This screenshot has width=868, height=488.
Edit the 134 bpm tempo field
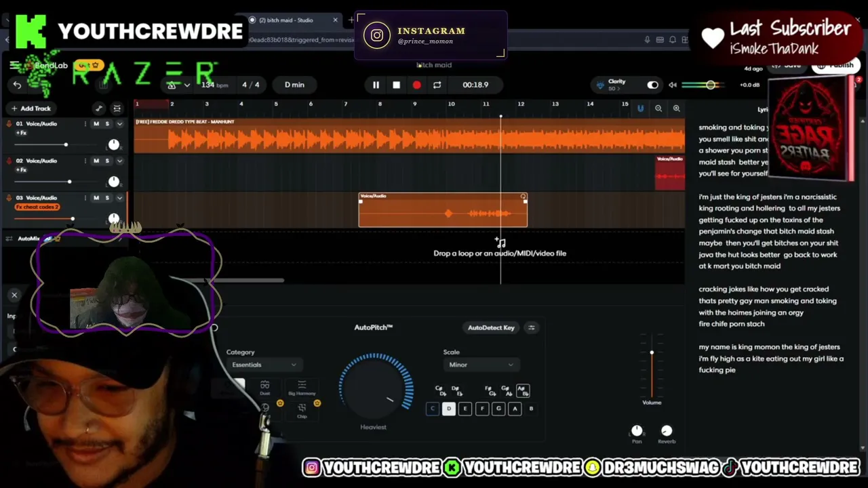coord(214,85)
